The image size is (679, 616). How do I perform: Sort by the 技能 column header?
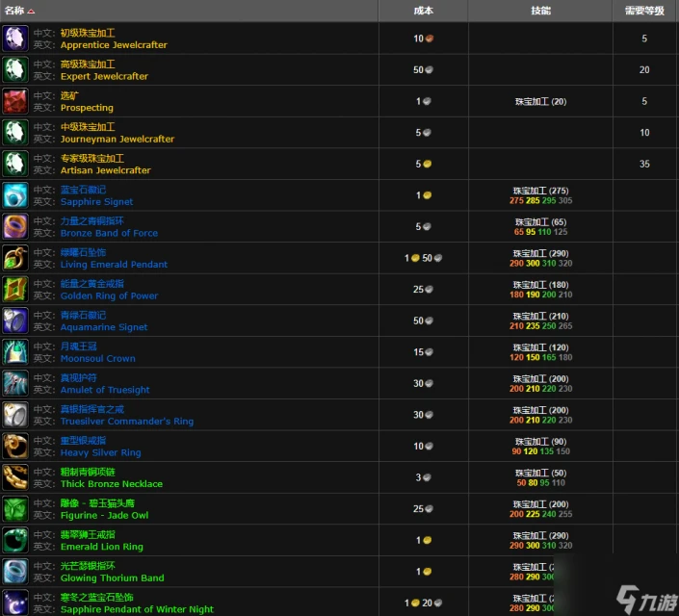(x=540, y=11)
